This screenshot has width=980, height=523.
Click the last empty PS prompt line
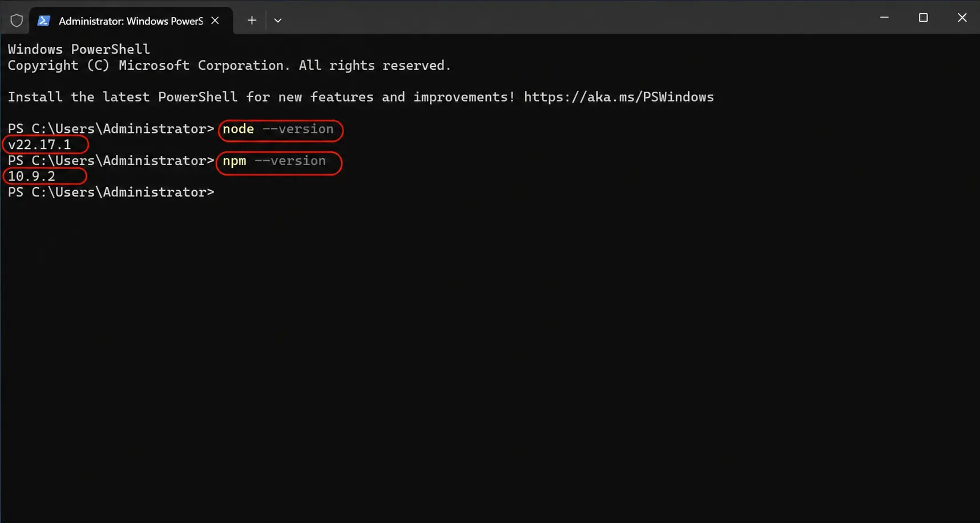pos(111,192)
